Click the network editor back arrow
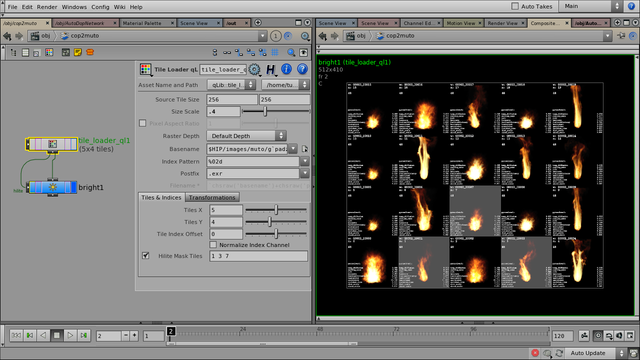This screenshot has height=360, width=640. coord(7,36)
